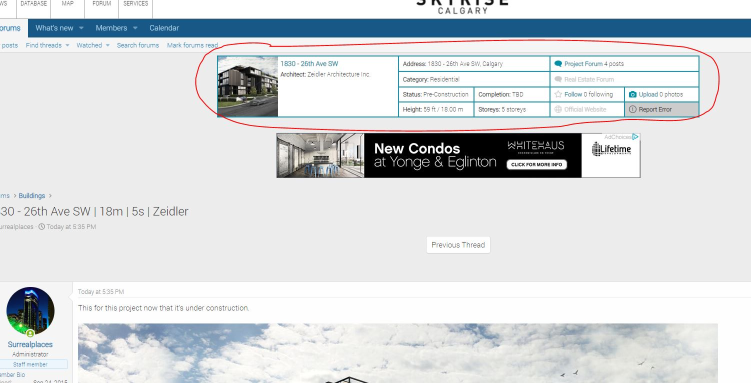Viewport: 751px width, 383px height.
Task: Click the Official Website link
Action: [x=585, y=109]
